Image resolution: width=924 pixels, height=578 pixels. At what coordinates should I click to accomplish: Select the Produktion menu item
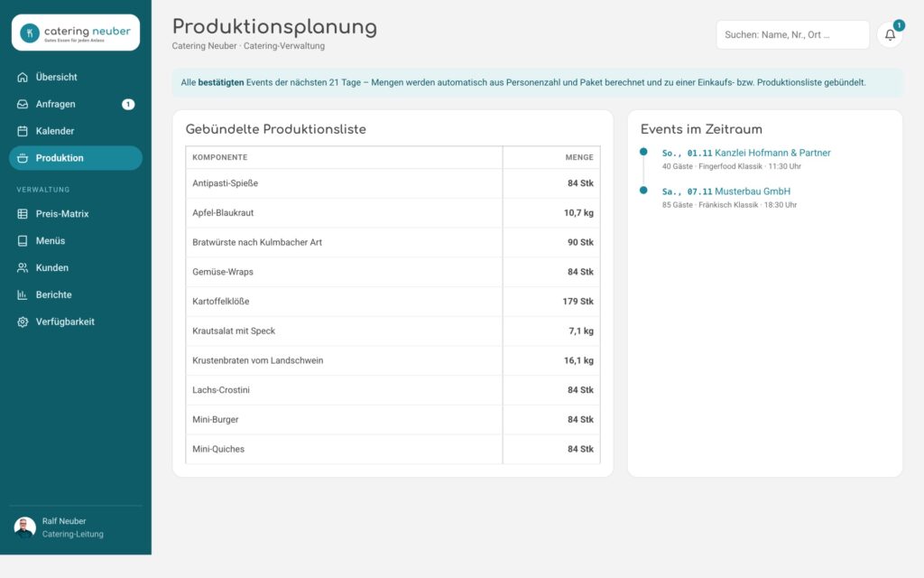[76, 158]
